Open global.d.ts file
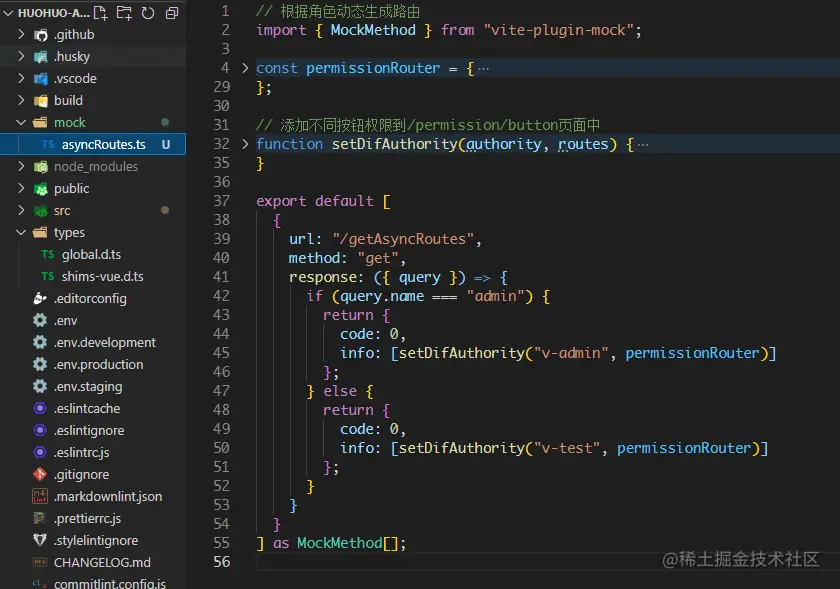The image size is (840, 589). (x=91, y=255)
